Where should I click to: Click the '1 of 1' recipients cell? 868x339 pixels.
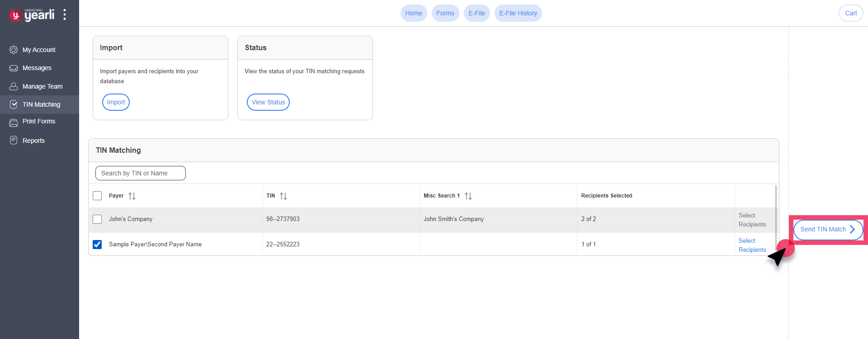[x=589, y=245]
